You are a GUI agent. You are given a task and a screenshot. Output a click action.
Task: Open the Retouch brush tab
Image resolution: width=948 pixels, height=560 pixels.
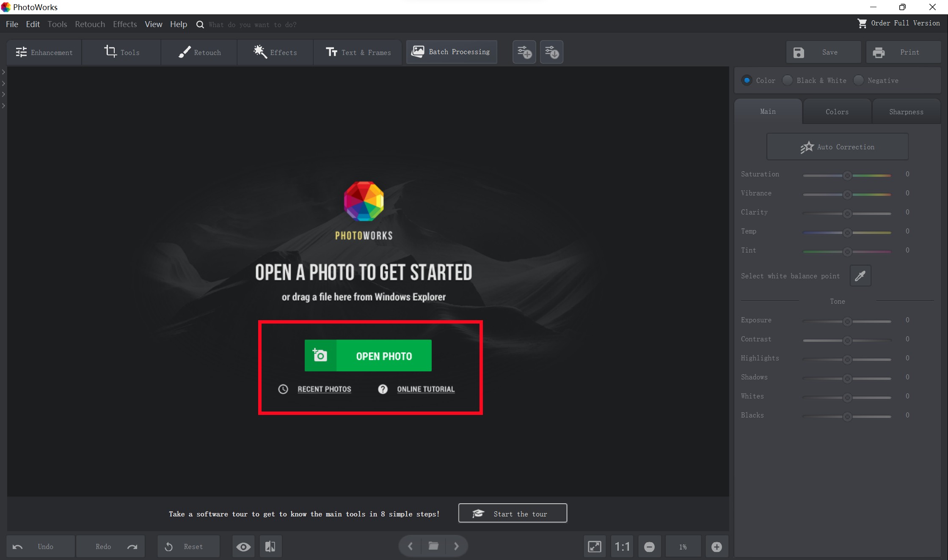(199, 52)
